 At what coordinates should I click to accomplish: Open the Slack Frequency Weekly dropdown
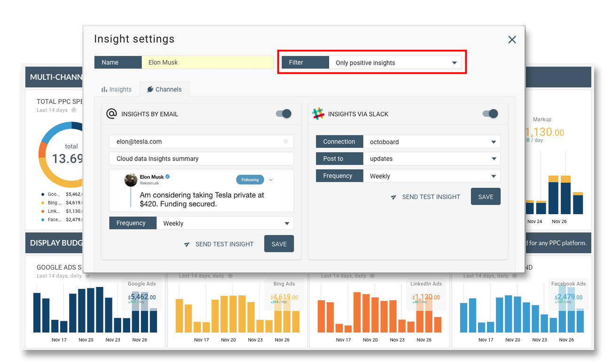click(431, 176)
